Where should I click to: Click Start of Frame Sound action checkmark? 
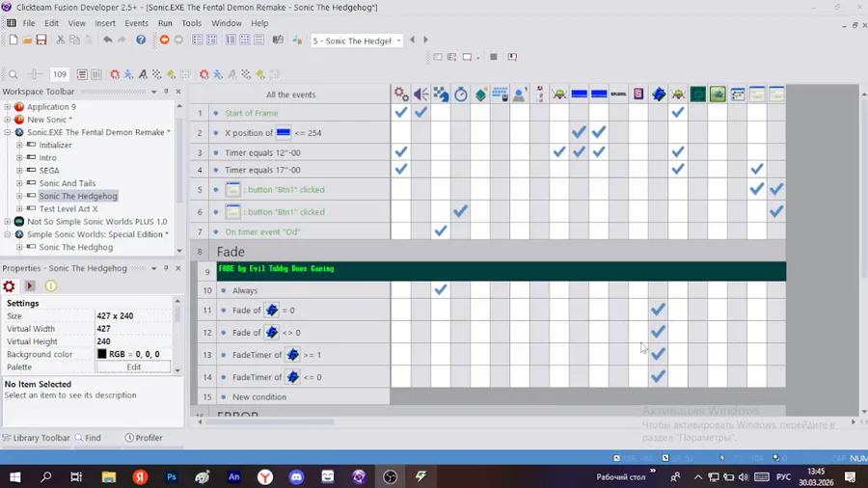[x=420, y=112]
